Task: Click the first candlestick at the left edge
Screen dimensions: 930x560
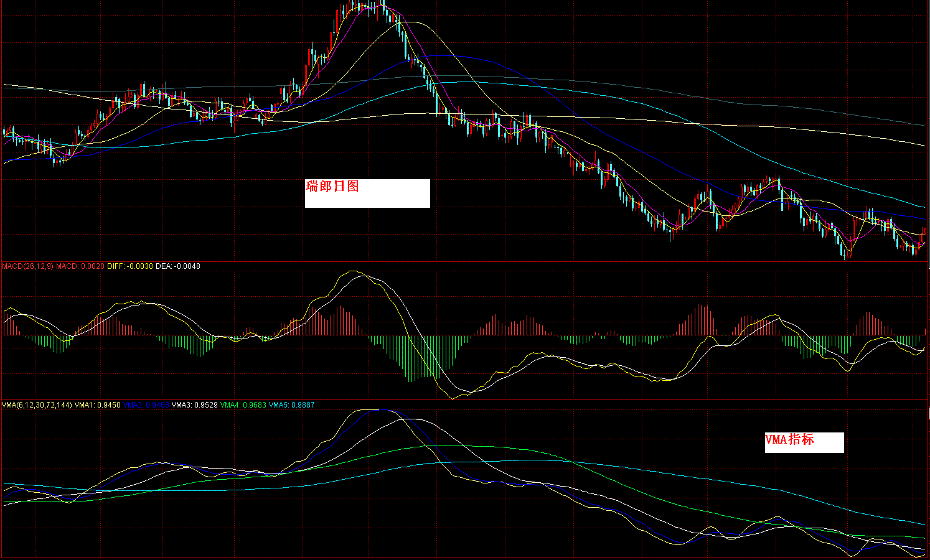Action: (5, 132)
